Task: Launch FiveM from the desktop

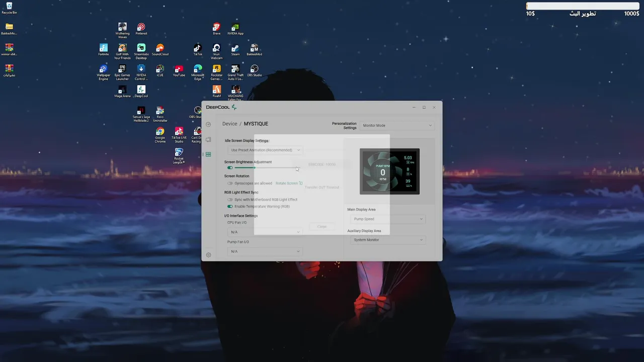Action: (x=216, y=92)
